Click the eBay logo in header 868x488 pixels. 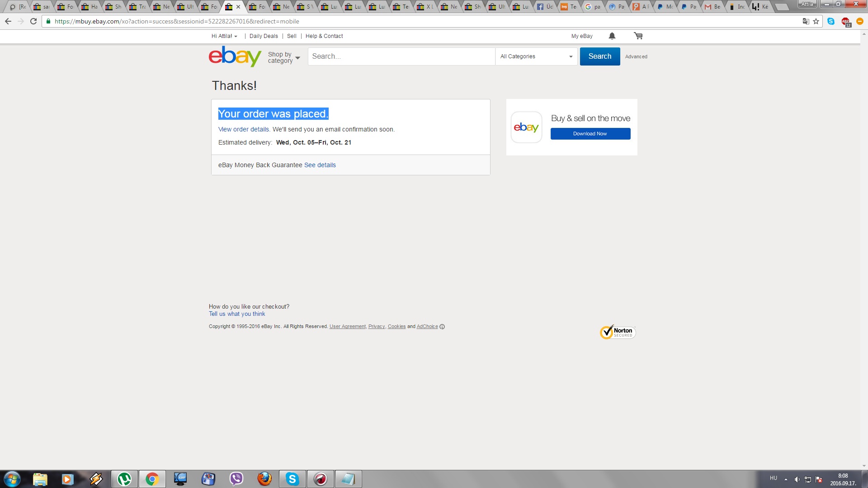pyautogui.click(x=235, y=56)
